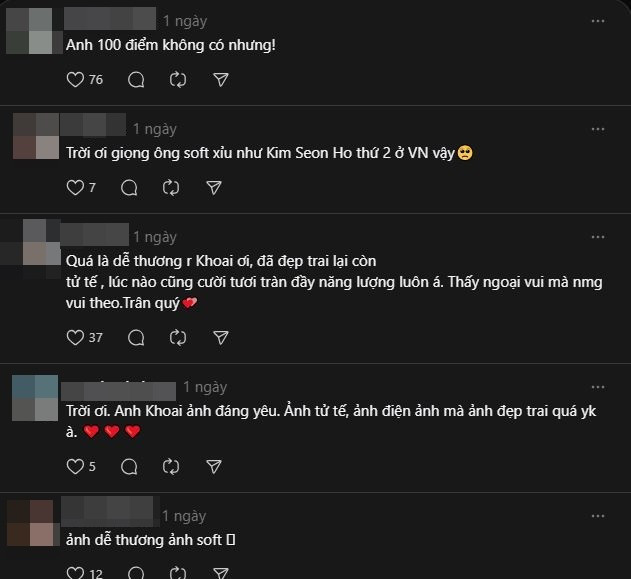Open the "1 ngày" timestamp on "ảnh dễ thương ảnh soft" comment
Viewport: 631px width, 579px height.
[x=183, y=516]
